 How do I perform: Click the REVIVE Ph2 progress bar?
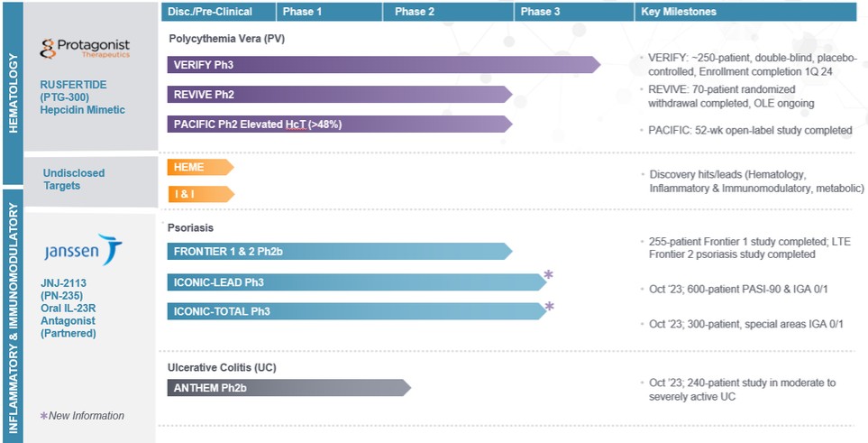click(340, 95)
